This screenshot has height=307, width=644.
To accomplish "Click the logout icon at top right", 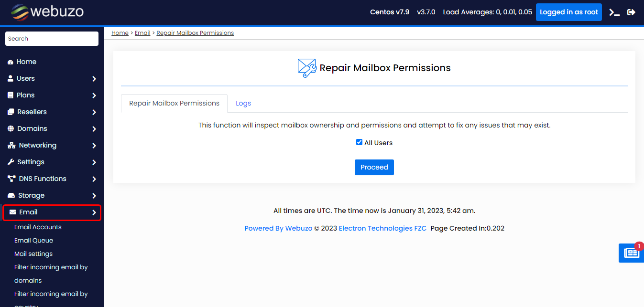I will point(632,11).
